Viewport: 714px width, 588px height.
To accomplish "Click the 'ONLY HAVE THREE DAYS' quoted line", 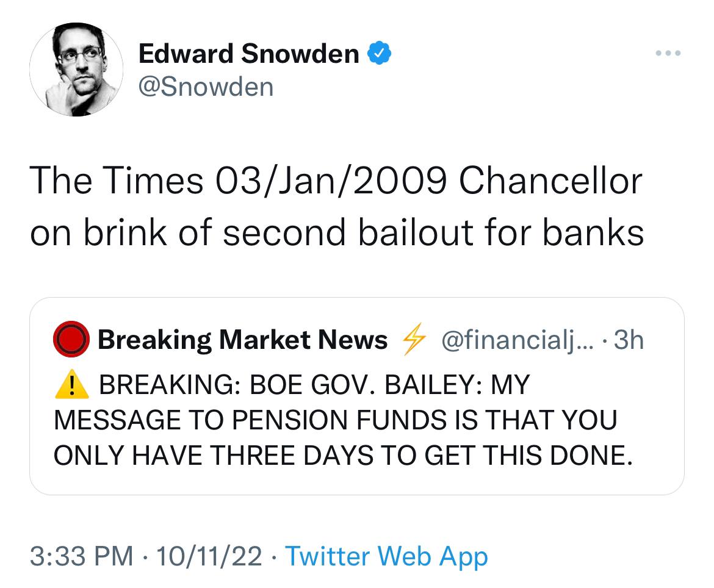I will (344, 455).
